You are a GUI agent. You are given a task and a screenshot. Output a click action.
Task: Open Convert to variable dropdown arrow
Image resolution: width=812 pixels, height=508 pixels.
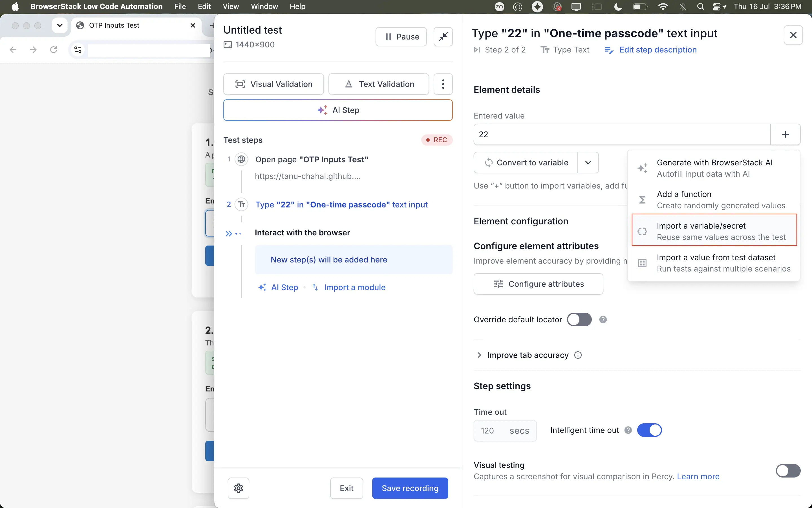588,163
